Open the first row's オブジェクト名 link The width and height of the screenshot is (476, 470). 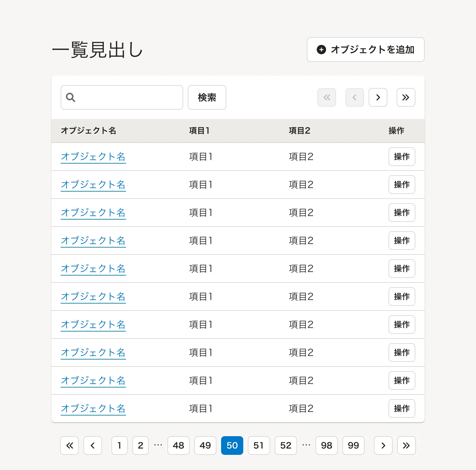(93, 157)
